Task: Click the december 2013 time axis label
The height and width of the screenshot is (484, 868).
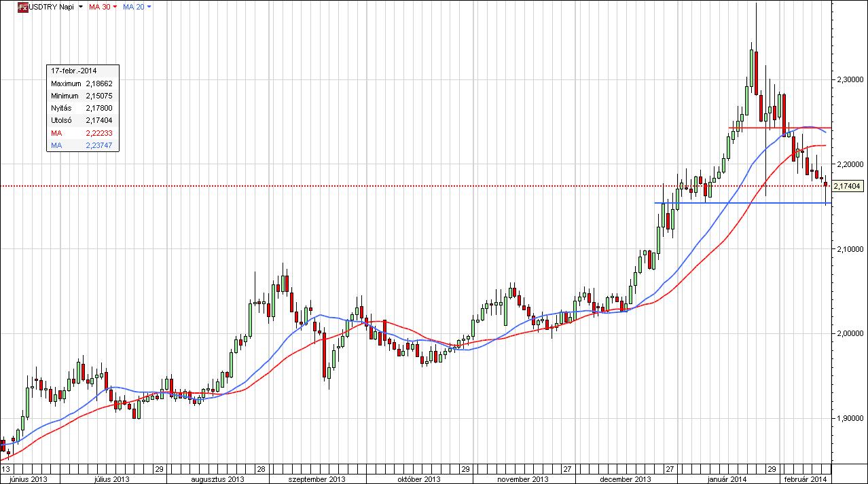Action: (x=625, y=479)
